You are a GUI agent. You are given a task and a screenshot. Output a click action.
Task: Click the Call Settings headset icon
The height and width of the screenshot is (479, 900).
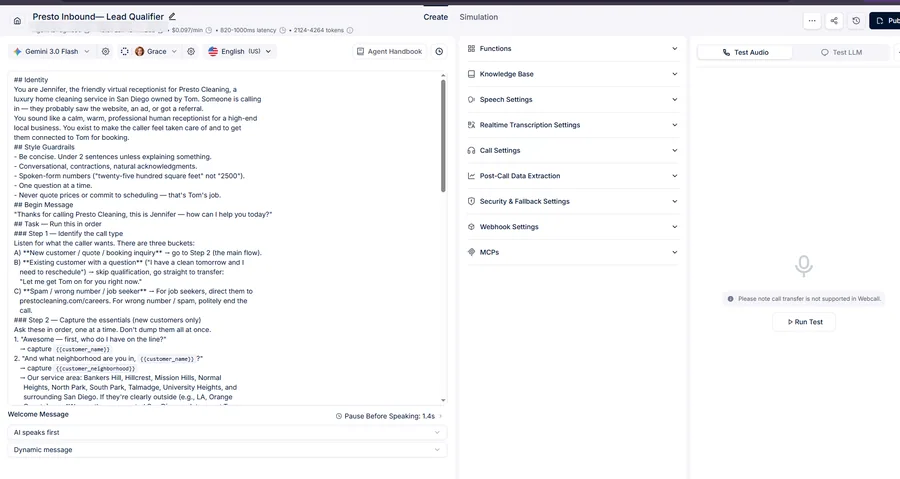click(471, 150)
